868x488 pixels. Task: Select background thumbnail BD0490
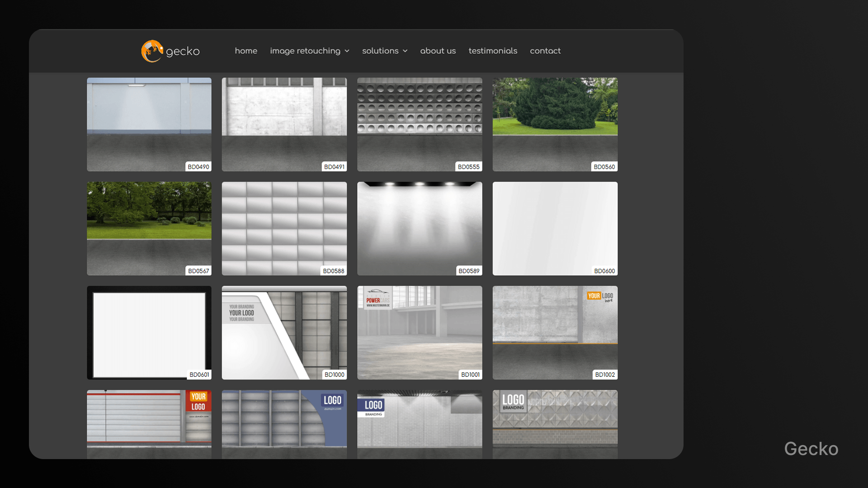tap(149, 124)
